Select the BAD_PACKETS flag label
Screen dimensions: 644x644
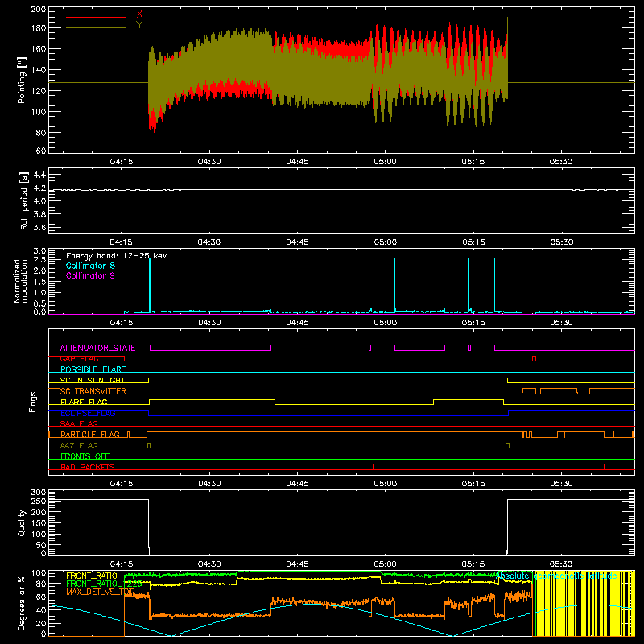[88, 467]
